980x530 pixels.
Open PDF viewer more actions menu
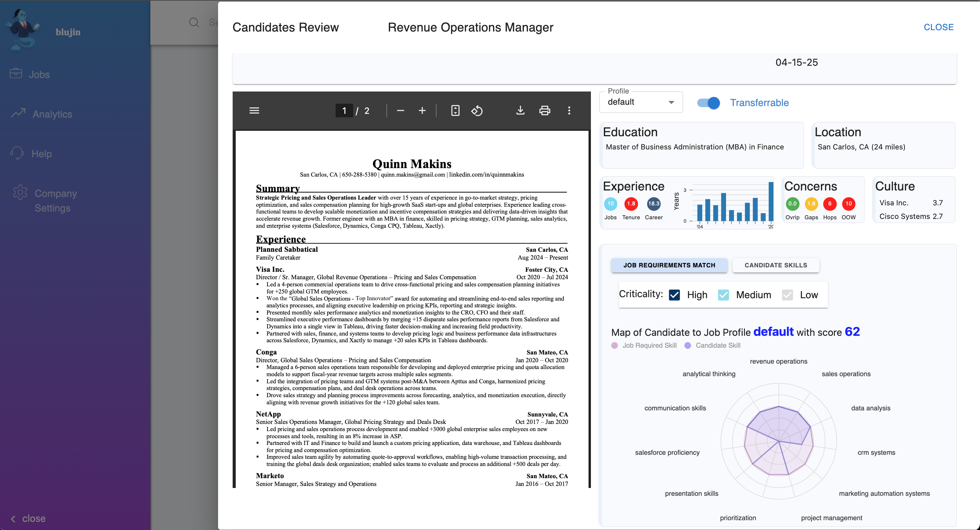pos(569,110)
